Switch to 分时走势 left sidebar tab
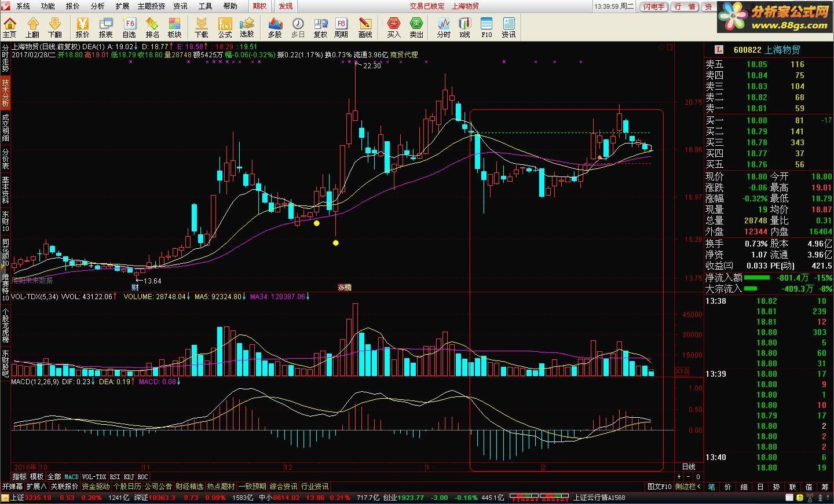The image size is (834, 504). [x=5, y=58]
